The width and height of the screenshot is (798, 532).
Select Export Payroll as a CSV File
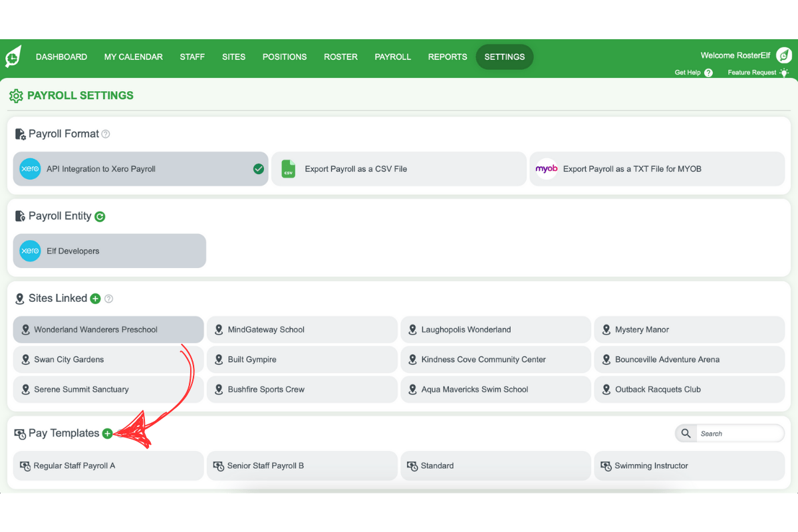[398, 169]
